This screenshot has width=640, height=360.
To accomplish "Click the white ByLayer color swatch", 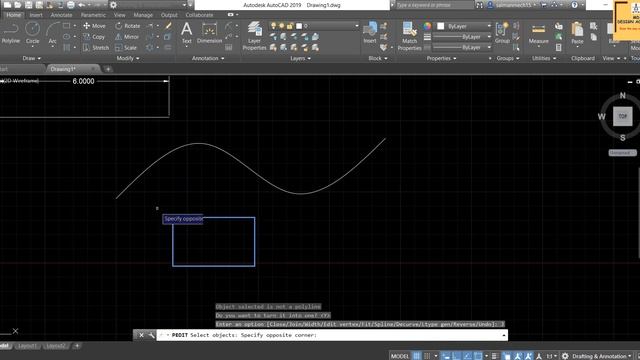I will tap(440, 26).
